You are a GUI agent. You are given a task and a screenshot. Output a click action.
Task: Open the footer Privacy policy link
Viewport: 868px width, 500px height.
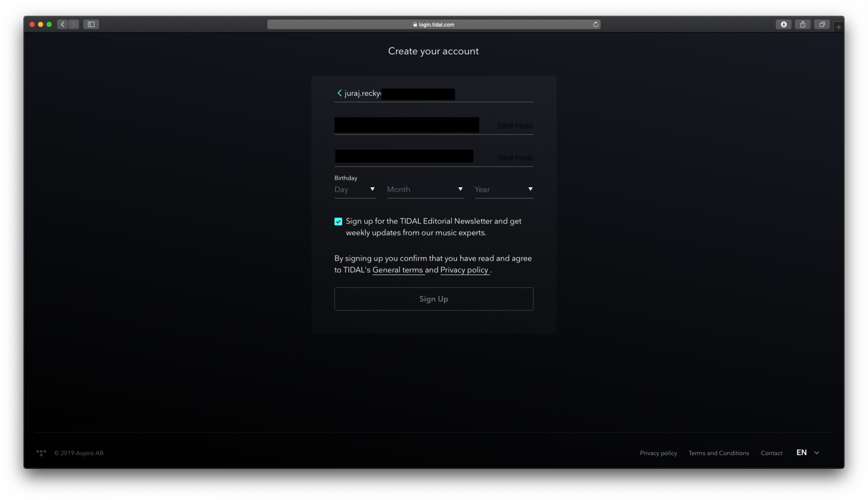click(658, 453)
